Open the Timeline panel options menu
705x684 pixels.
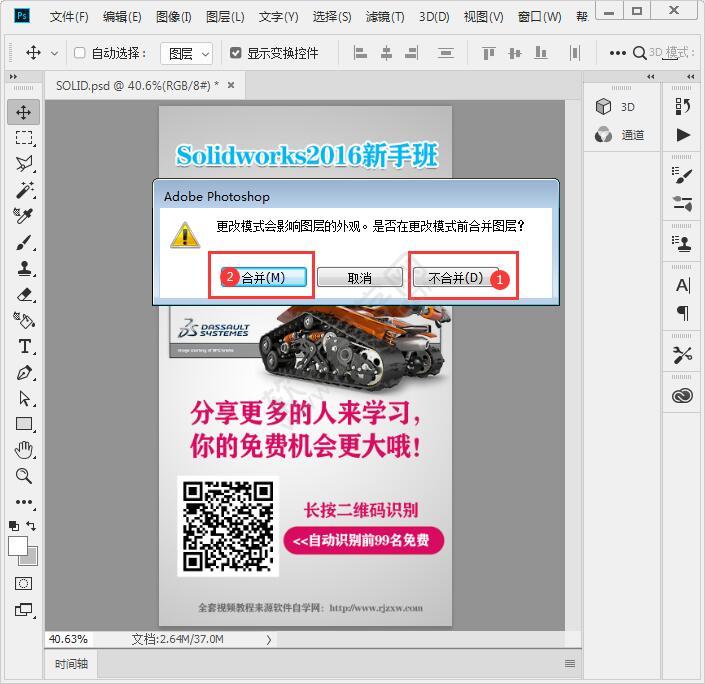570,663
